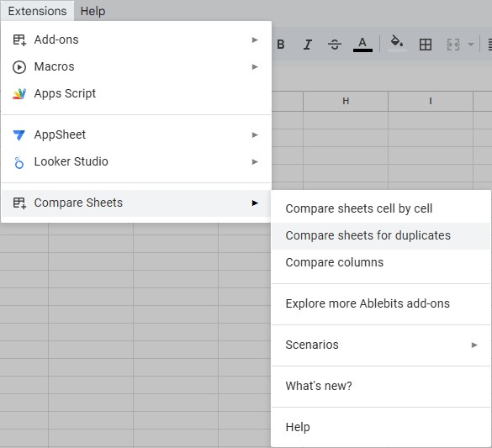492x448 pixels.
Task: Click the Compare Sheets add-on icon
Action: coord(19,203)
